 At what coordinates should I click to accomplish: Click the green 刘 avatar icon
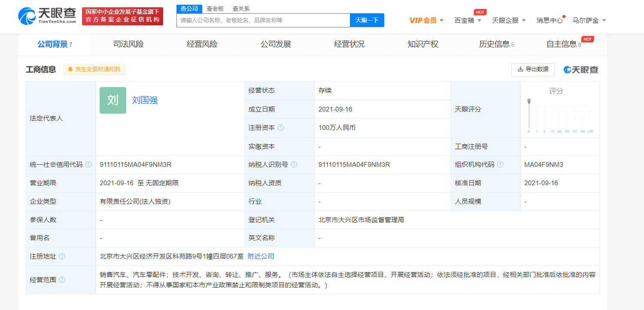(x=113, y=100)
